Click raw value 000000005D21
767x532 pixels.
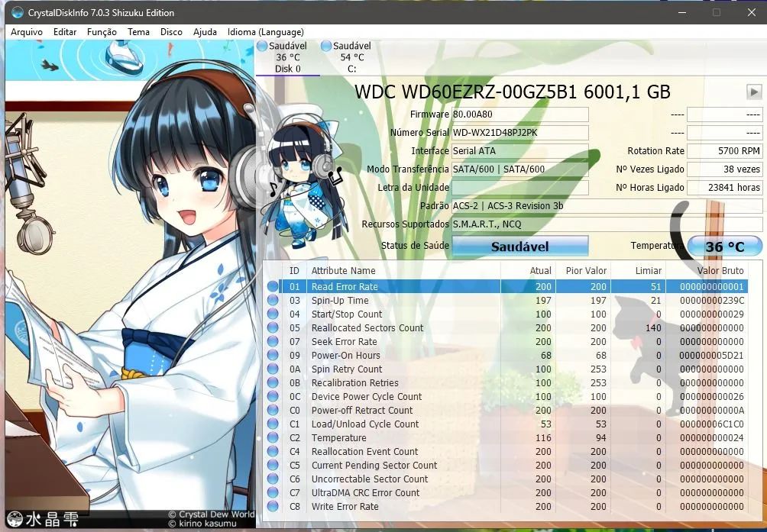711,355
